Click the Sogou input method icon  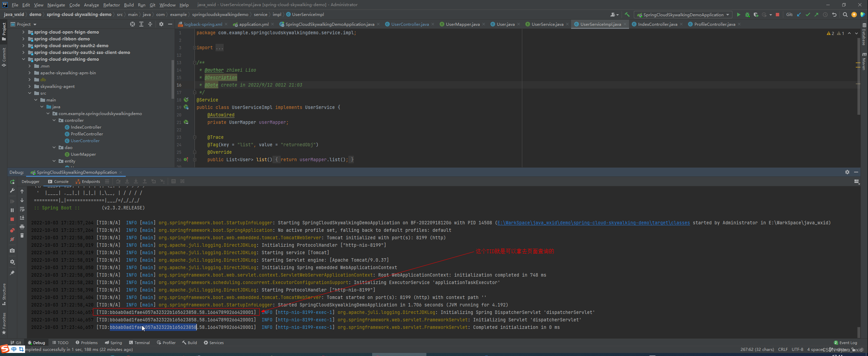(5, 349)
